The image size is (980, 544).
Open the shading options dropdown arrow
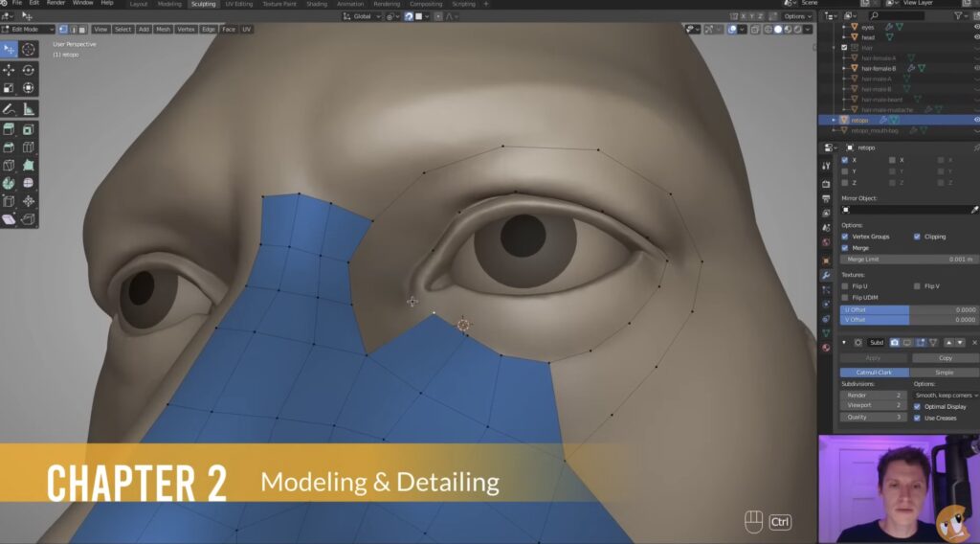(x=808, y=30)
